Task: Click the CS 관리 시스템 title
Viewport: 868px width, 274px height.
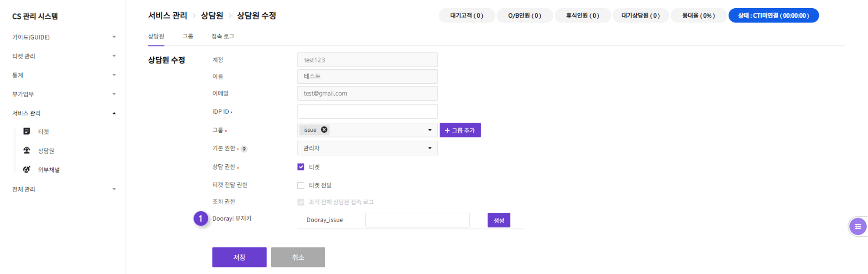Action: [35, 16]
